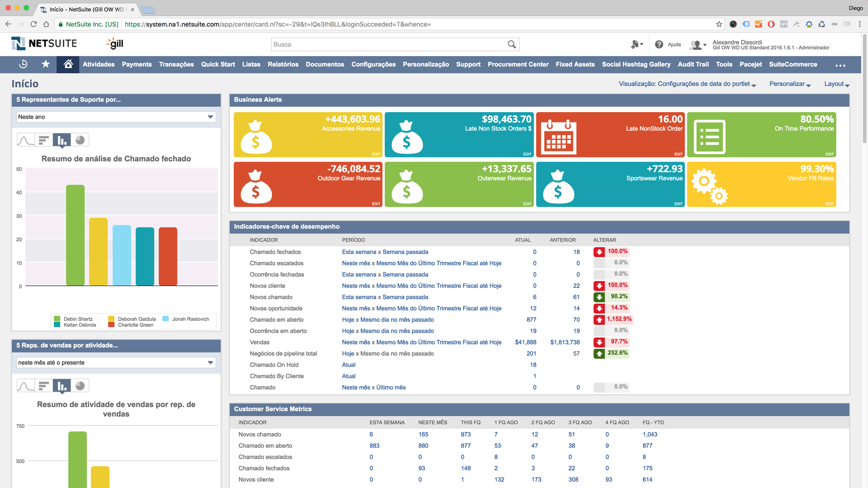Click the Shortcuts star icon
868x488 pixels.
46,65
